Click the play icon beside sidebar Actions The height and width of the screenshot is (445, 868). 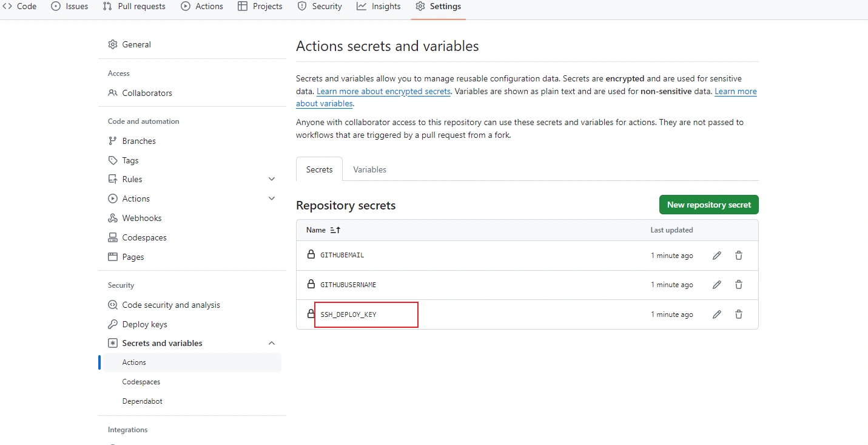point(113,199)
